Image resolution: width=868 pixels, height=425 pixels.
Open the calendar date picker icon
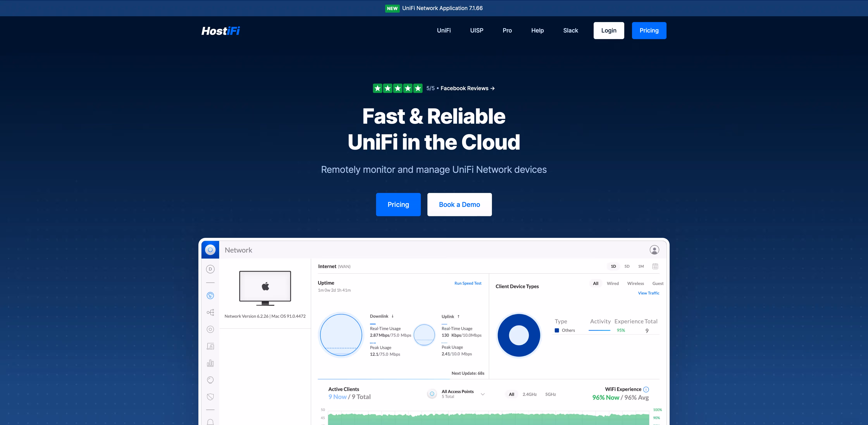click(655, 266)
